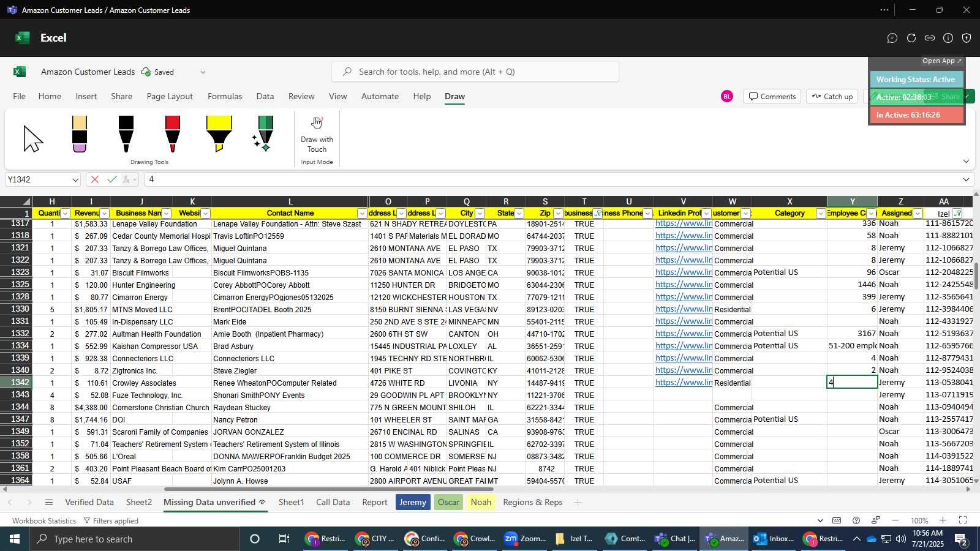Viewport: 980px width, 551px height.
Task: Select the yellow highlighter tool
Action: (x=219, y=134)
